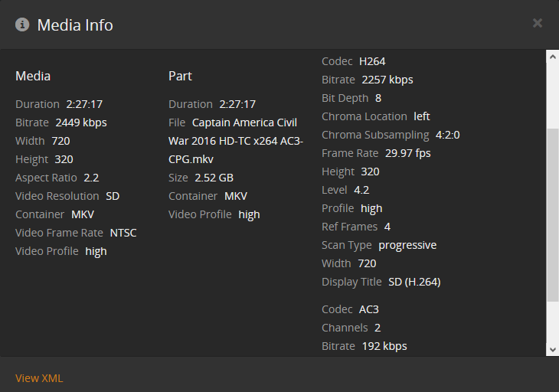Viewport: 559px width, 392px height.
Task: Click the 192 kbps audio bitrate value
Action: [x=384, y=346]
